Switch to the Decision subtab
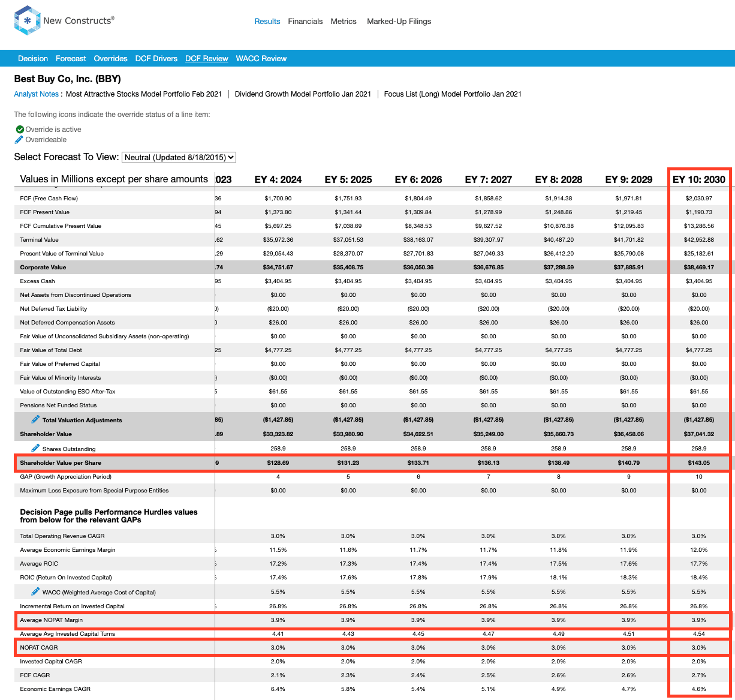This screenshot has width=735, height=700. coord(33,58)
